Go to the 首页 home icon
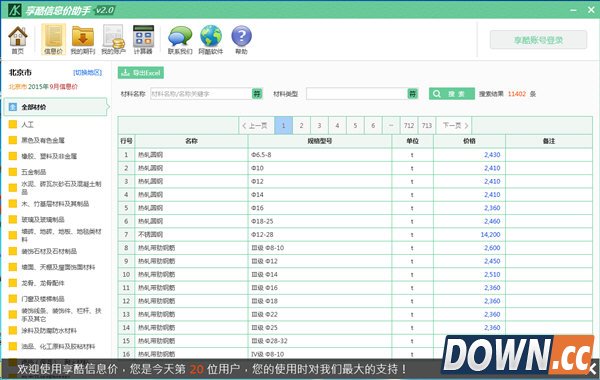The width and height of the screenshot is (600, 380). point(18,40)
